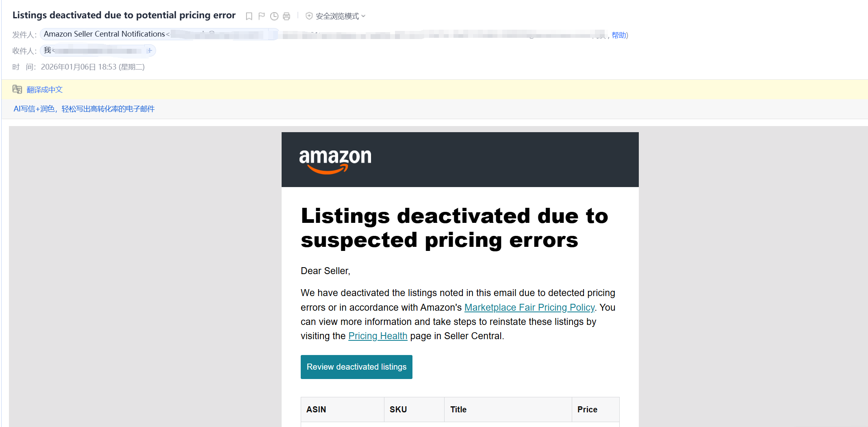Click the clock reminder icon
The height and width of the screenshot is (427, 868).
coord(274,16)
